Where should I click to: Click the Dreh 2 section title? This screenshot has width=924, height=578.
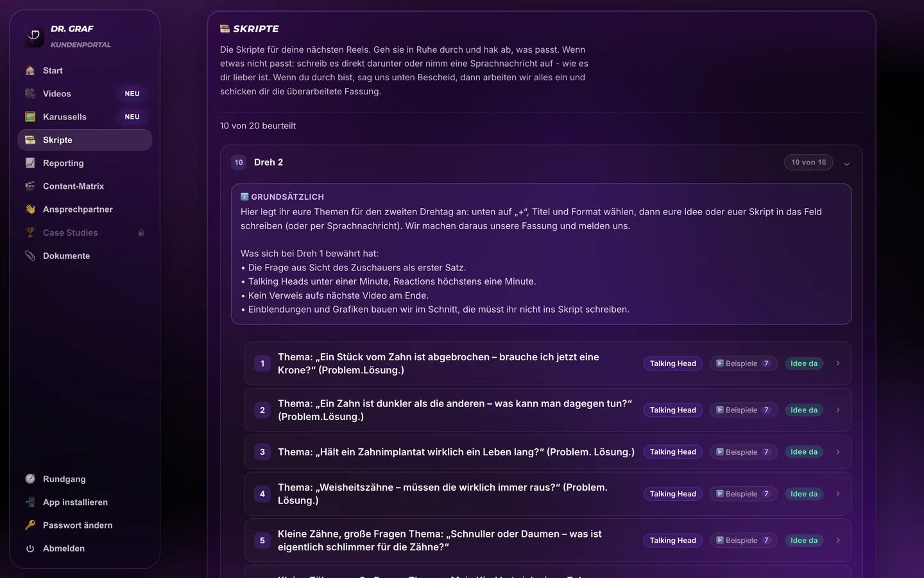click(268, 162)
